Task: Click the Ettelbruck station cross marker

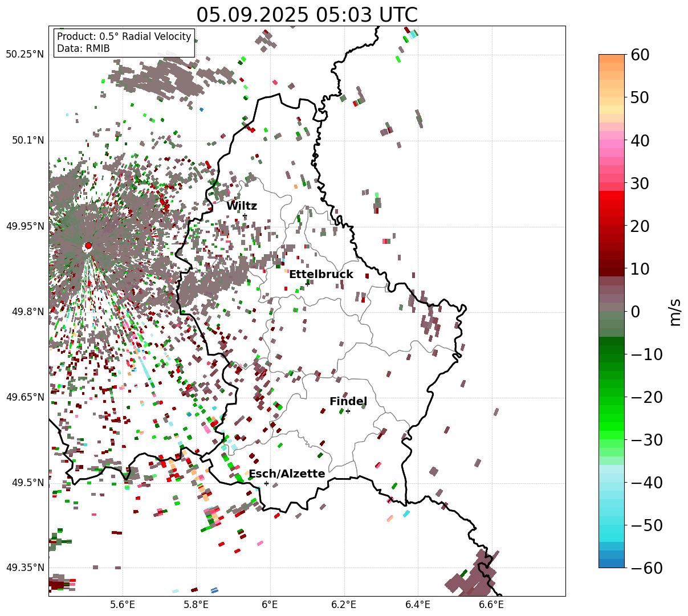Action: coord(307,283)
